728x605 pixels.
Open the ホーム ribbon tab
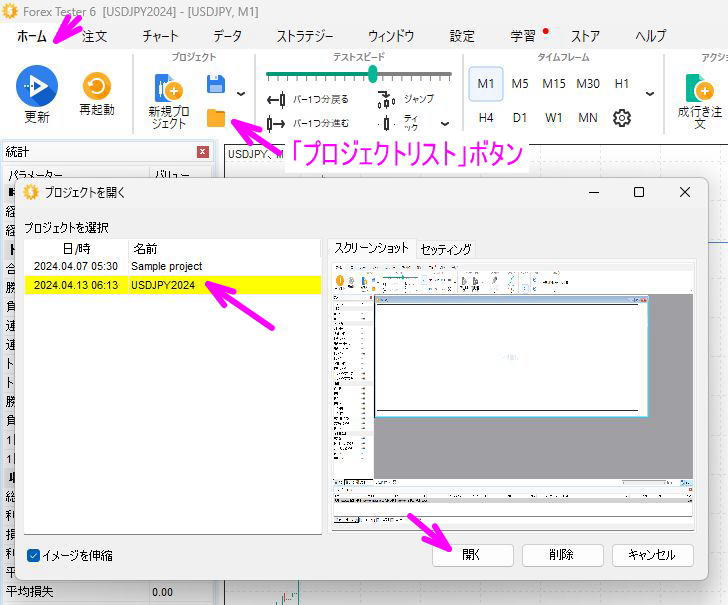pyautogui.click(x=32, y=36)
